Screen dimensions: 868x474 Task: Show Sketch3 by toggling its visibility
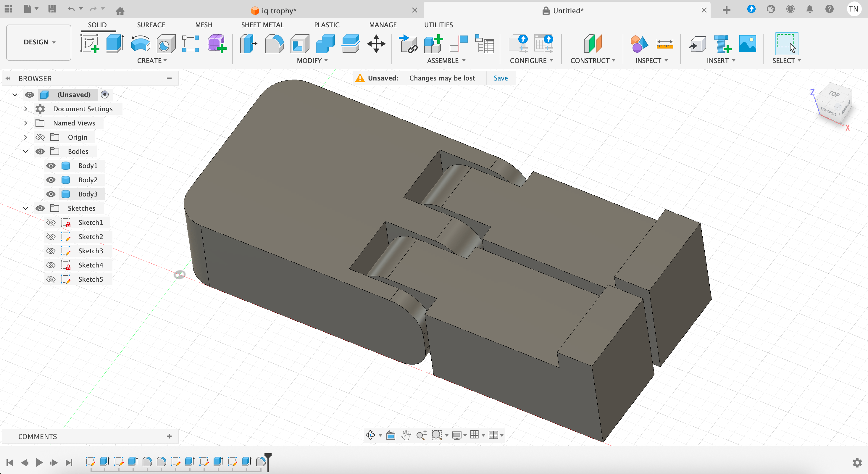(x=51, y=251)
